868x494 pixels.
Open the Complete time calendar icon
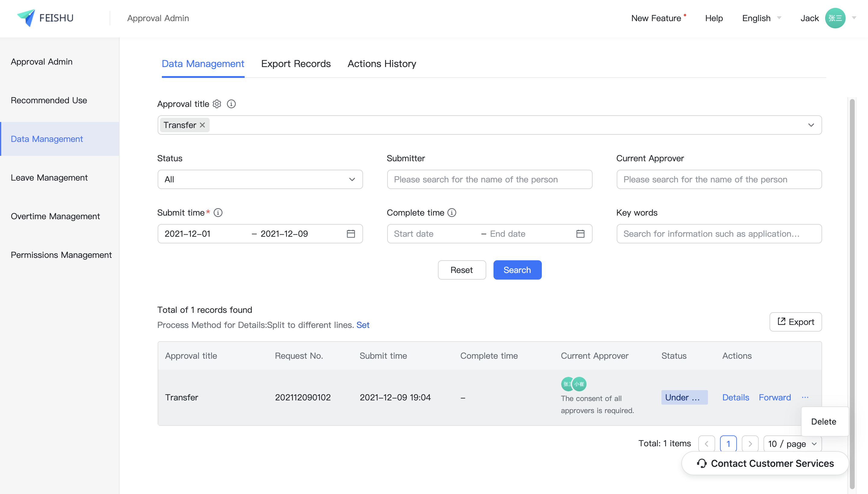pyautogui.click(x=580, y=234)
